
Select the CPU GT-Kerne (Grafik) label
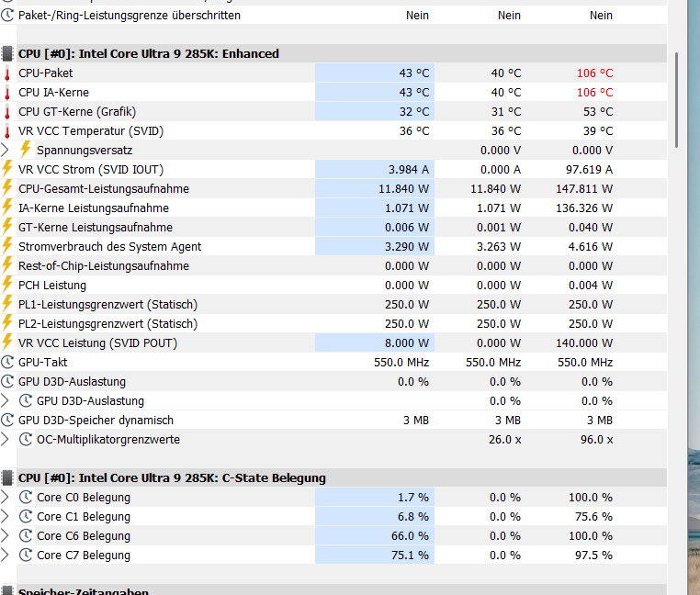click(x=77, y=112)
